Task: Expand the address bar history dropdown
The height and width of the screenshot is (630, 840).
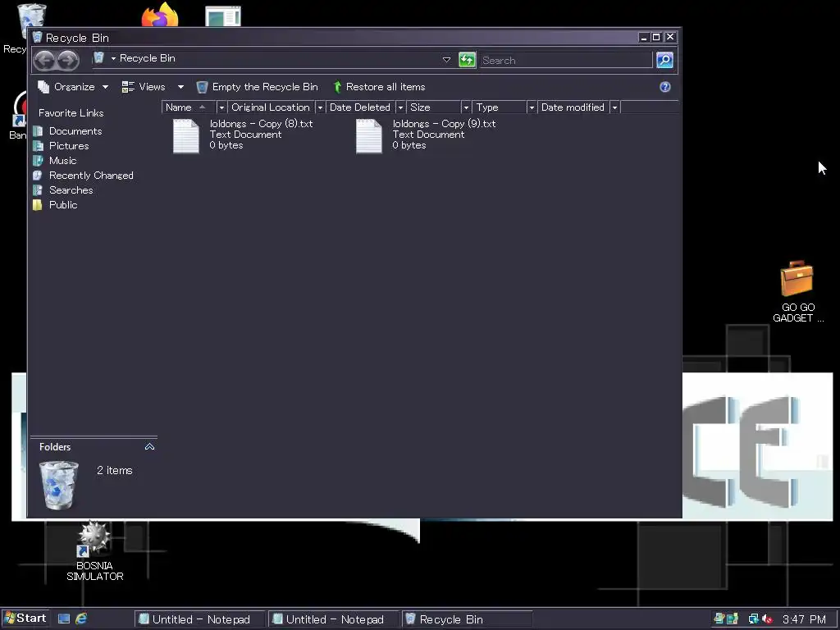Action: click(x=446, y=59)
